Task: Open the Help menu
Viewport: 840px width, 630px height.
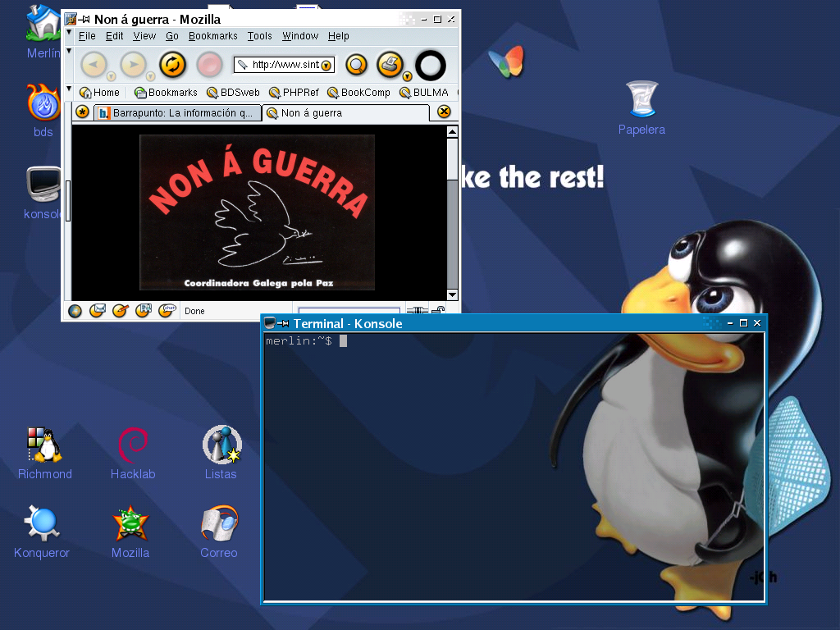Action: click(x=339, y=36)
